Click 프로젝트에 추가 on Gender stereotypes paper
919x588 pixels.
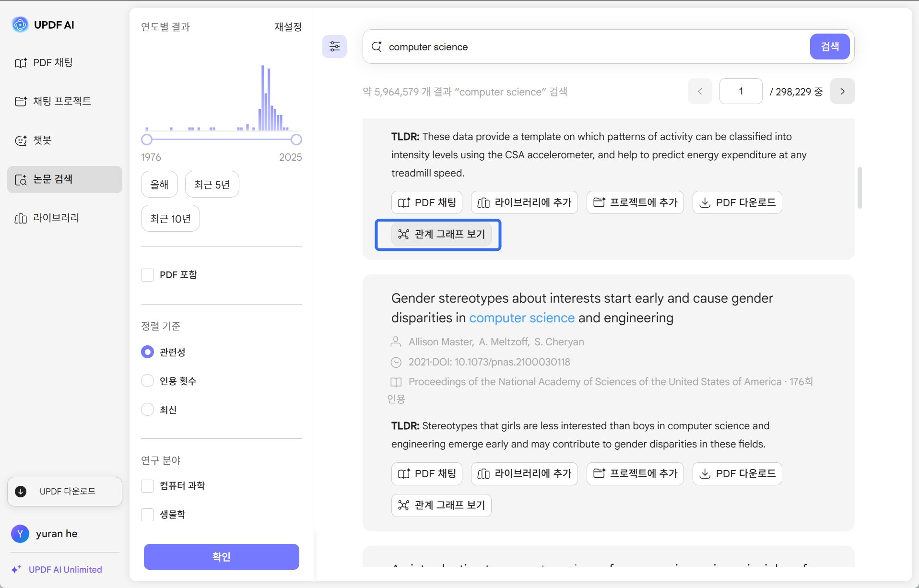click(x=635, y=474)
